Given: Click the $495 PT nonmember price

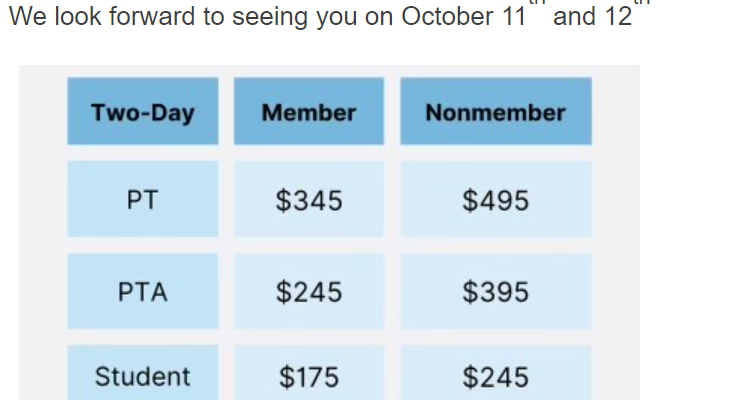Looking at the screenshot, I should point(496,200).
